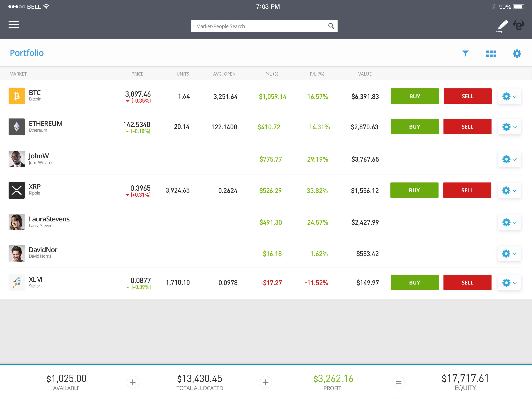The image size is (532, 399).
Task: Sort by Value column header
Action: click(365, 74)
